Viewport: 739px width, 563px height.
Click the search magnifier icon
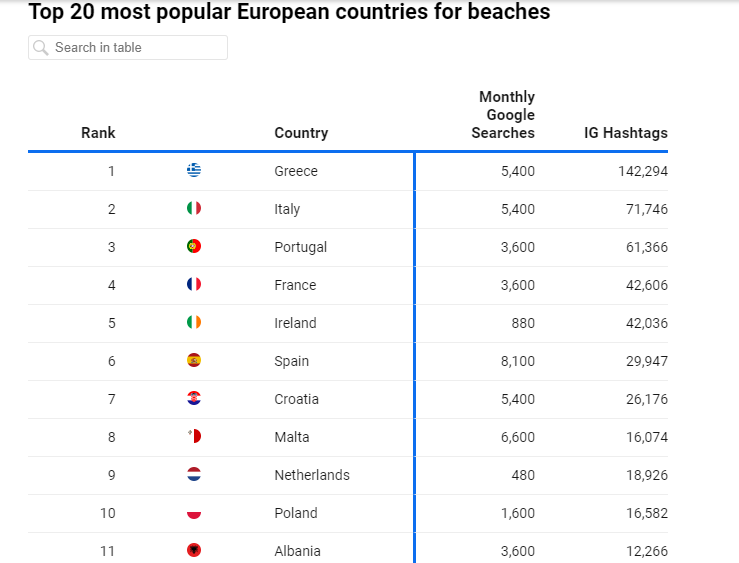point(41,48)
